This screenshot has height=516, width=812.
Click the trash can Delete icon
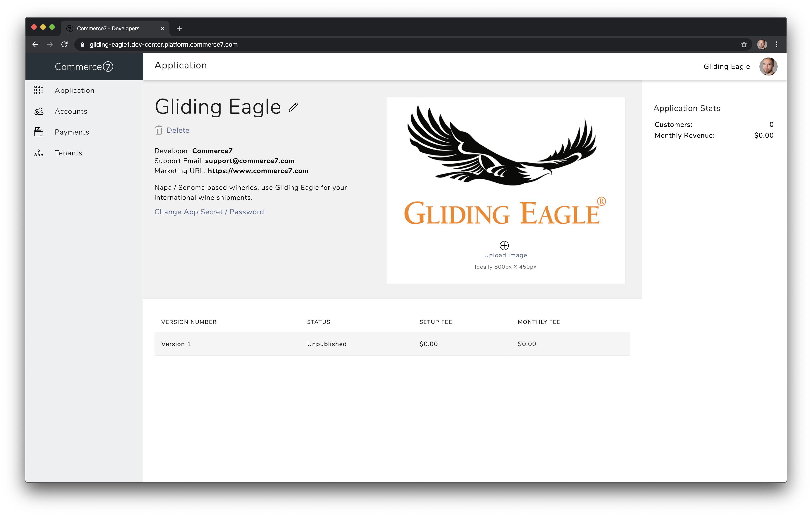click(159, 130)
